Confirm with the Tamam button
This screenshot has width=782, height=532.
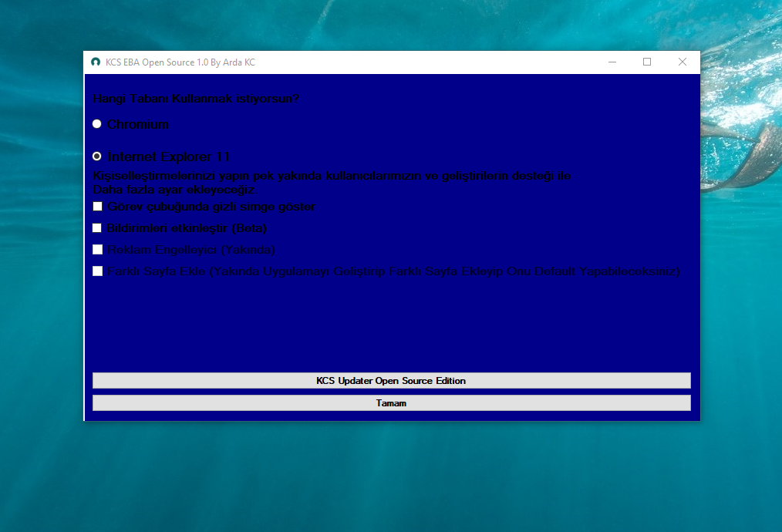coord(392,403)
